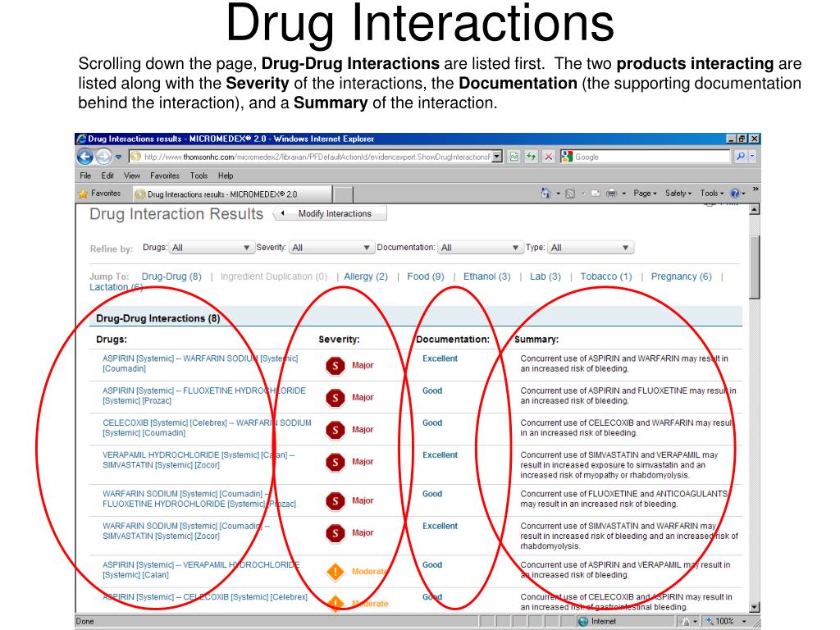Screen dimensions: 840x630
Task: Click the magnifier search button
Action: pyautogui.click(x=741, y=157)
